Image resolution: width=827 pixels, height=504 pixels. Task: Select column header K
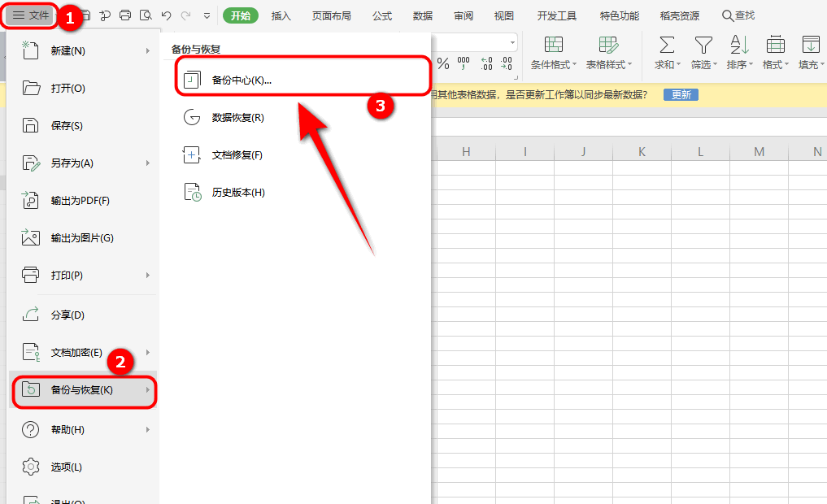[642, 151]
